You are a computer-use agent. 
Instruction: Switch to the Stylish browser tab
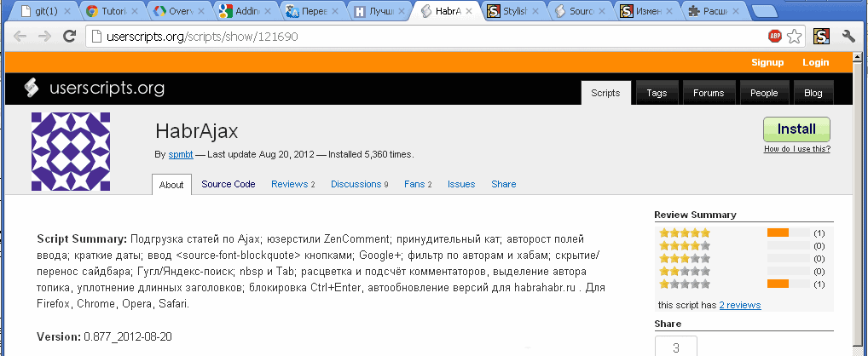click(514, 11)
